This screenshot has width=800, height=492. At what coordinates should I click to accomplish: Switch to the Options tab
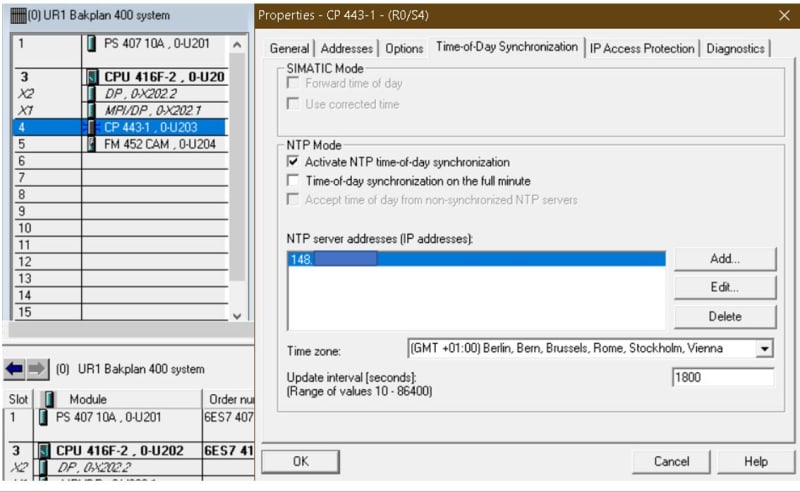tap(404, 48)
